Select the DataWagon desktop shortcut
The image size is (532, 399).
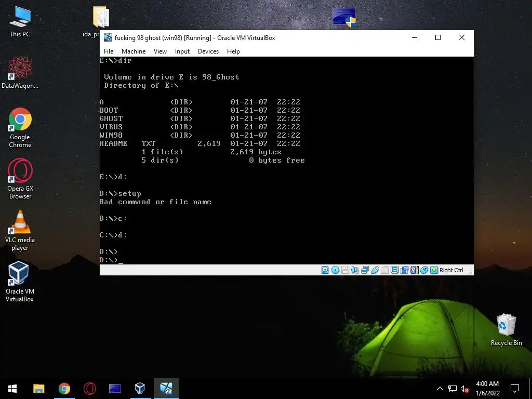(x=20, y=73)
